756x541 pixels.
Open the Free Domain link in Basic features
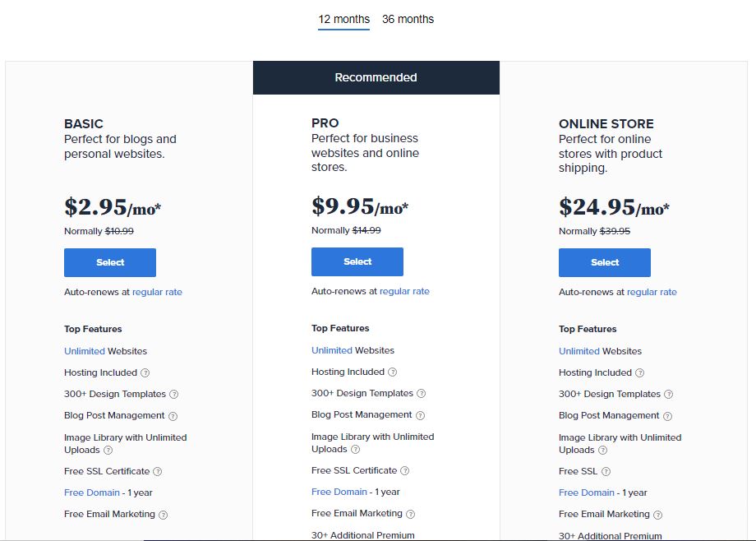tap(85, 492)
